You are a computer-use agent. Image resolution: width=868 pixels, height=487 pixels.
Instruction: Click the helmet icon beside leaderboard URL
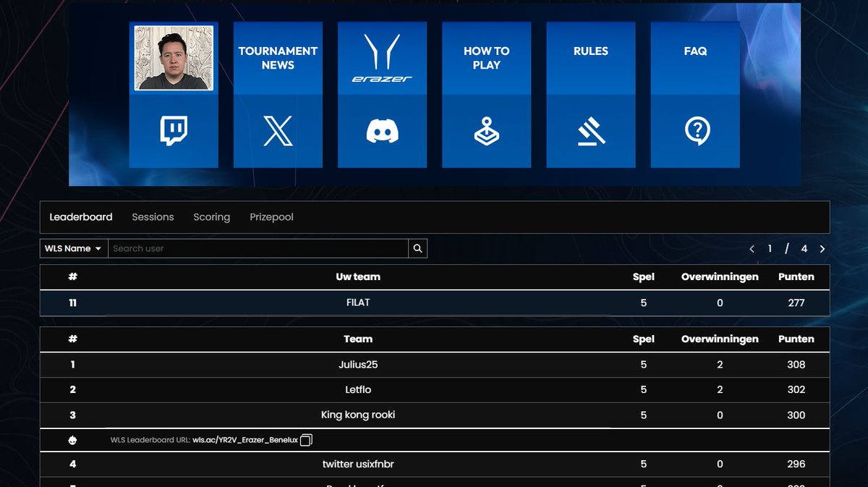click(72, 440)
